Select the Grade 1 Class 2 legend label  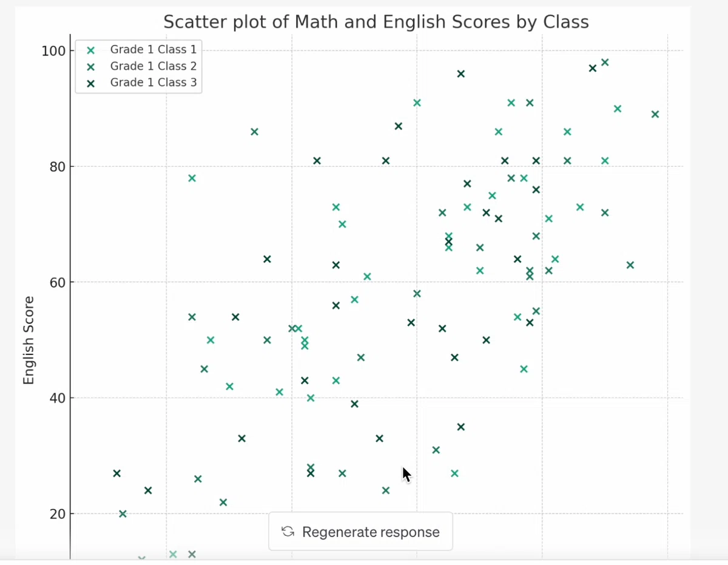pyautogui.click(x=153, y=66)
